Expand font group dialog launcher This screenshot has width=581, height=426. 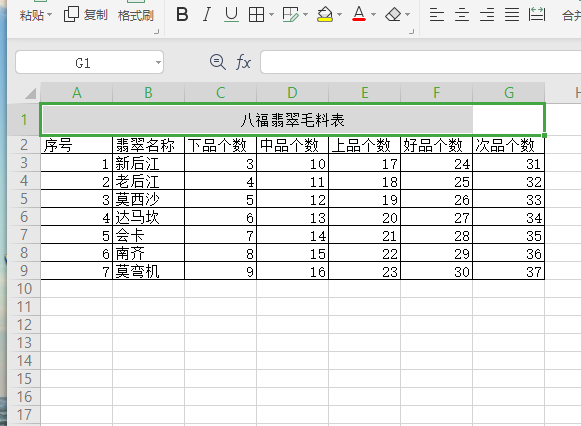point(411,32)
